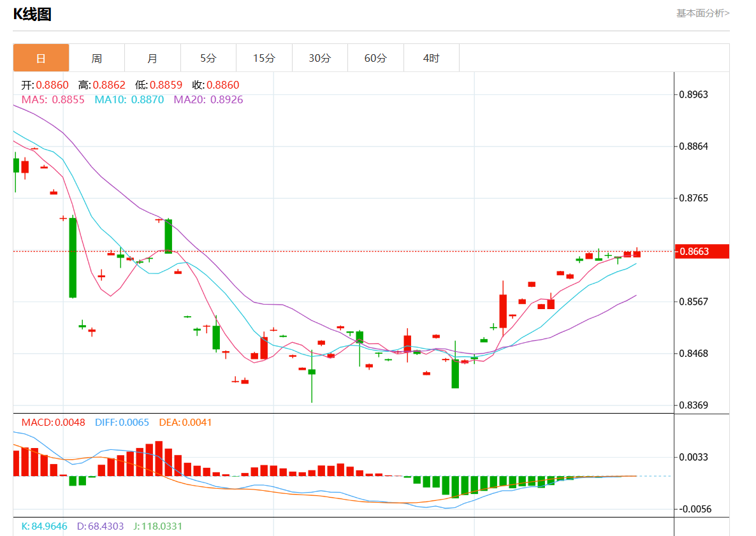The width and height of the screenshot is (756, 536).
Task: Open the 15分 interval tab
Action: click(264, 59)
